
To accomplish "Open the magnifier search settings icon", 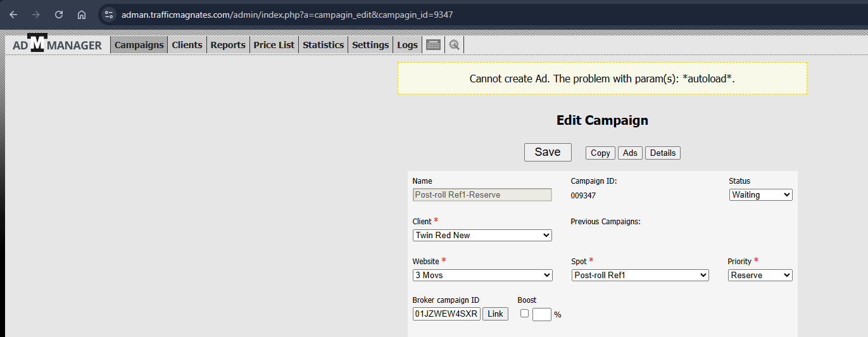I will (454, 45).
